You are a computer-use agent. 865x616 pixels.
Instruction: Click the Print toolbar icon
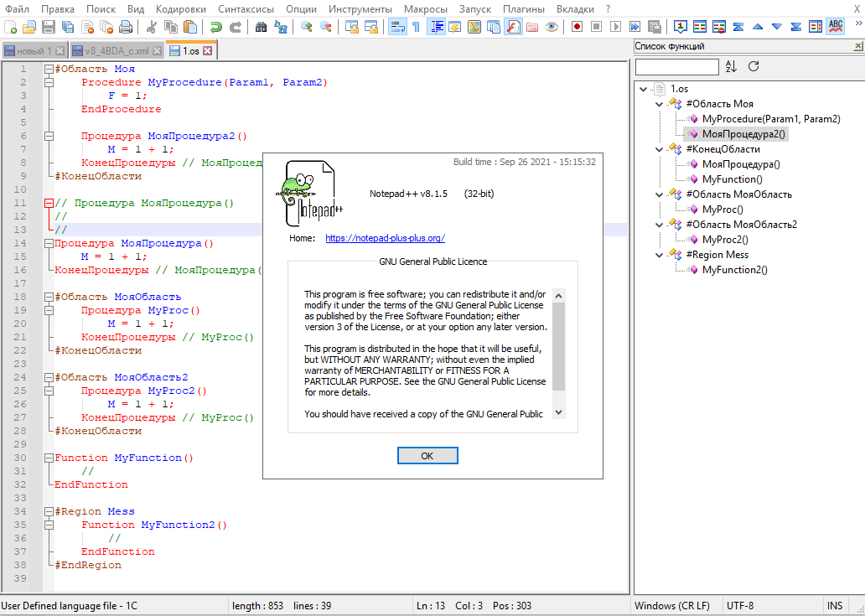pos(126,27)
